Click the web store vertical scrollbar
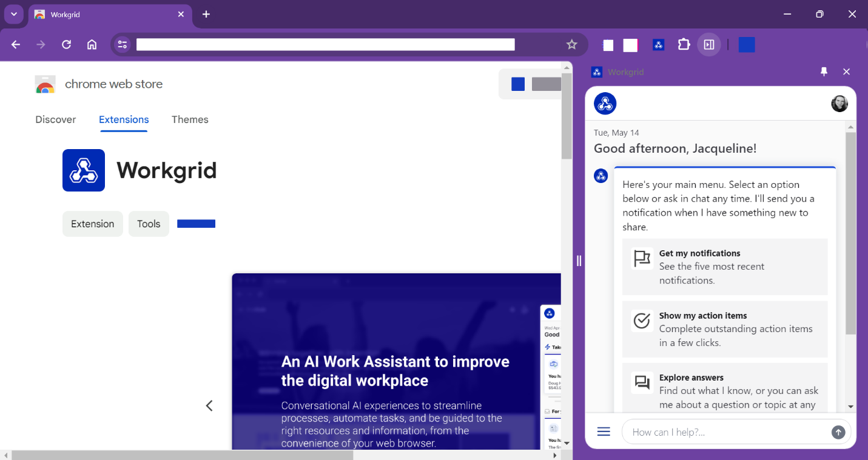868x460 pixels. (567, 115)
